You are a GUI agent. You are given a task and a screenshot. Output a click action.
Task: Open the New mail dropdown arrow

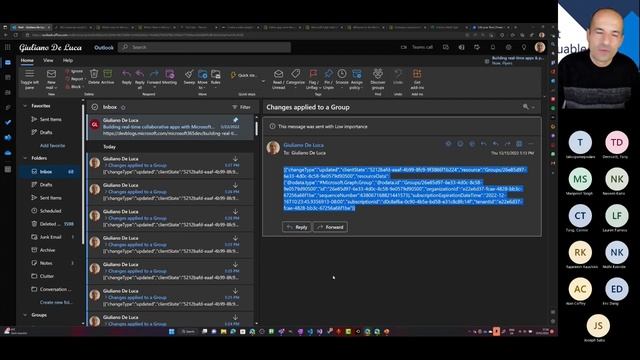coord(56,87)
